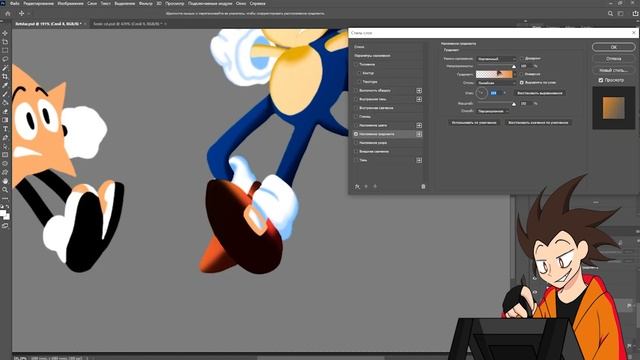
Task: Click the Home icon in options bar
Action: (x=7, y=13)
